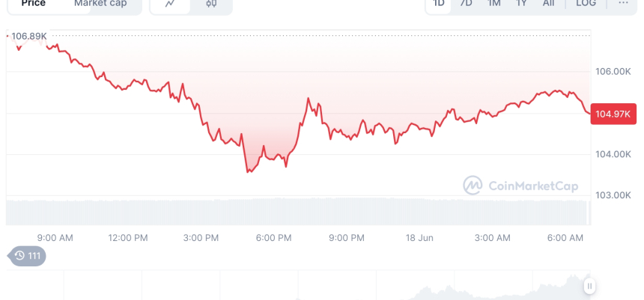Image resolution: width=644 pixels, height=300 pixels.
Task: Click the CoinMarketCap watermark logo
Action: 520,186
